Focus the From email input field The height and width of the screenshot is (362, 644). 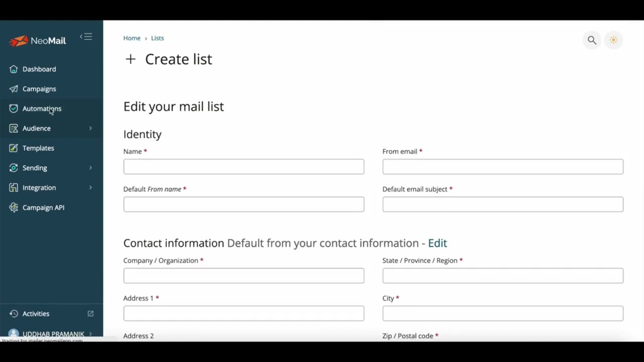503,167
